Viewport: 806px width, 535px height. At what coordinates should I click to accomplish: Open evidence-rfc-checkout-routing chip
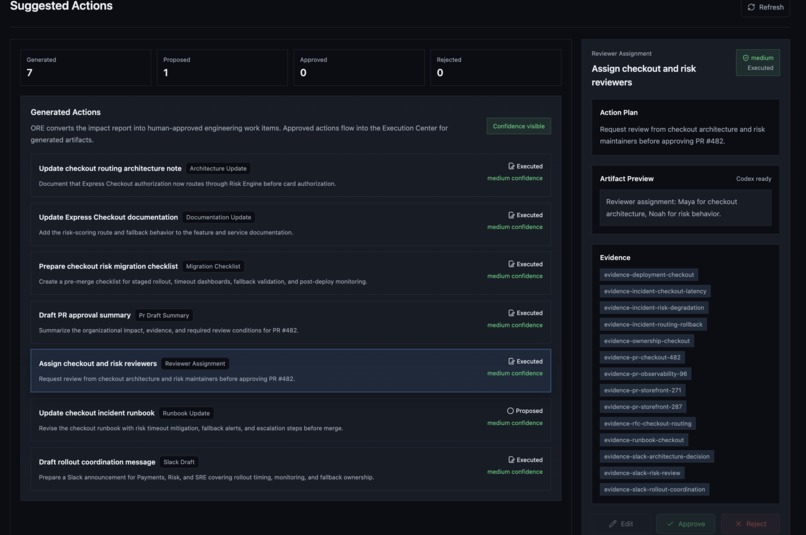point(648,424)
